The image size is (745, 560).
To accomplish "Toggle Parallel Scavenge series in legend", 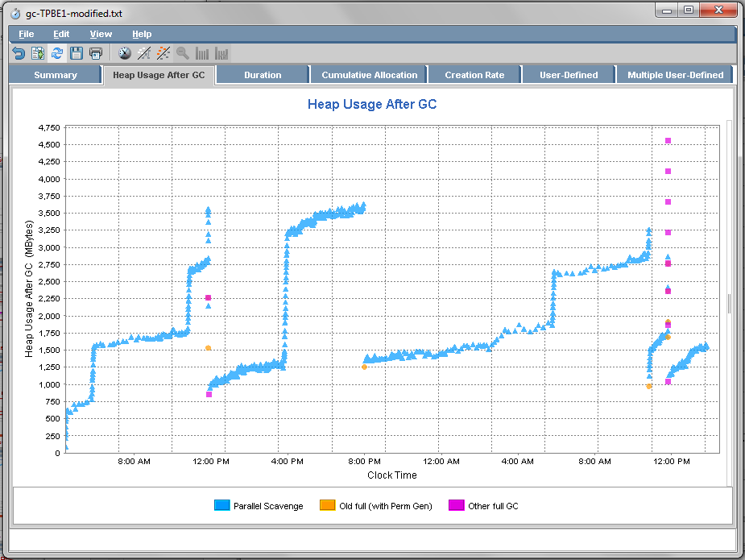I will click(x=259, y=505).
